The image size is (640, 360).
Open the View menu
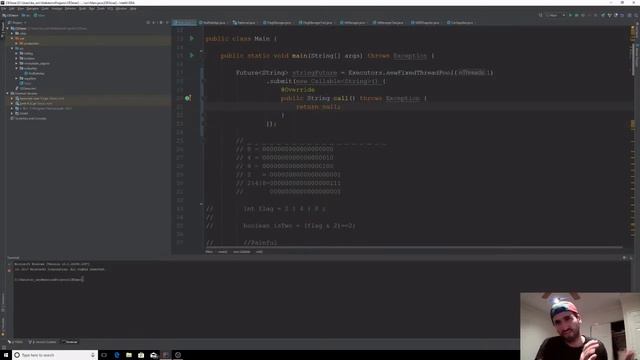[20, 9]
